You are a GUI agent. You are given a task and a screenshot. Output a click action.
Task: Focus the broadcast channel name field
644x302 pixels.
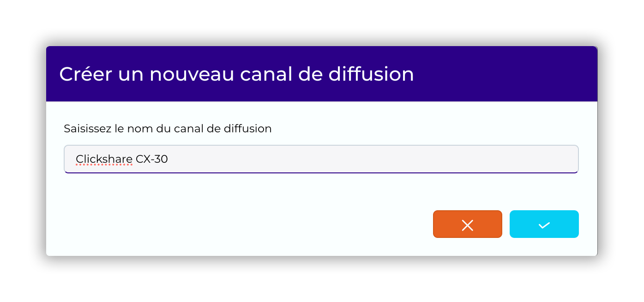point(320,160)
